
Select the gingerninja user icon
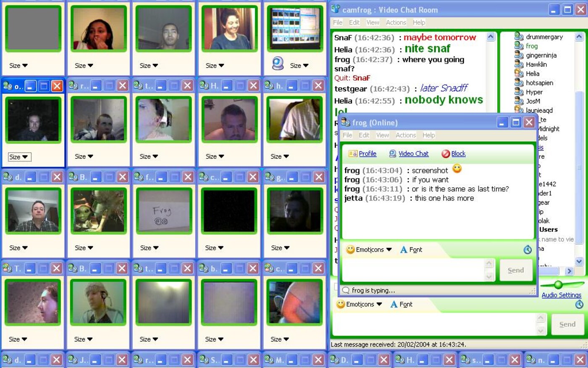(x=519, y=55)
